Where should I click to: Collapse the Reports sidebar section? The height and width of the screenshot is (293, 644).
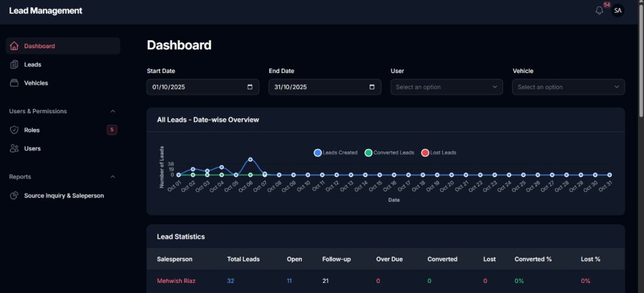click(113, 177)
